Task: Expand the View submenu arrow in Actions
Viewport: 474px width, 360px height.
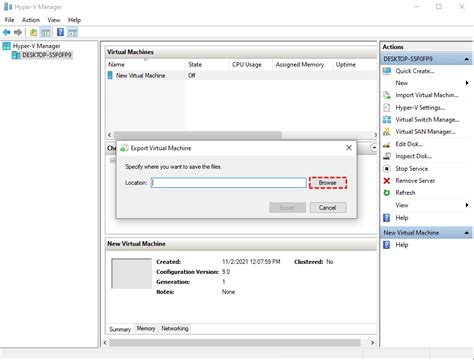Action: (x=467, y=205)
